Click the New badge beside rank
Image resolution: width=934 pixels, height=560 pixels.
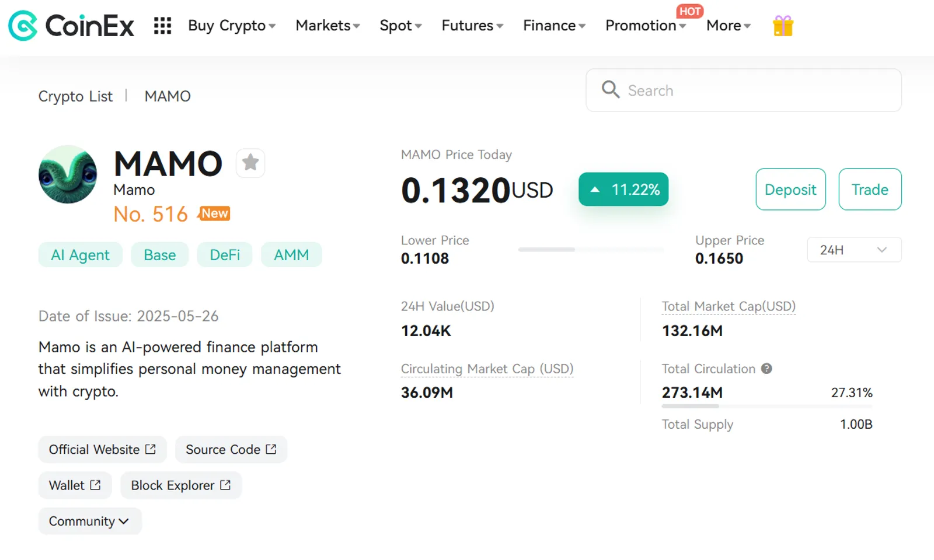click(215, 213)
